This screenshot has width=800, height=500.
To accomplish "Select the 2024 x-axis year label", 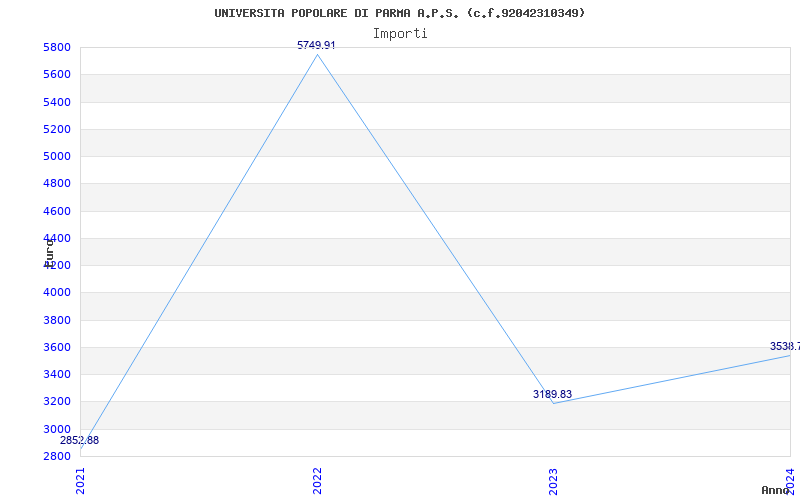I will tap(790, 481).
